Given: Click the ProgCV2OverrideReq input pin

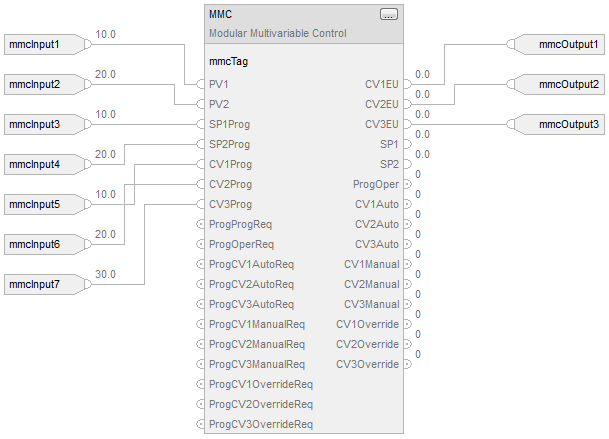Looking at the screenshot, I should pos(200,404).
